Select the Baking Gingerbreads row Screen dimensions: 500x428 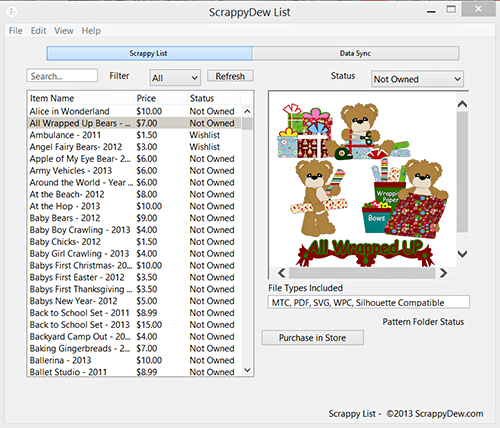click(x=134, y=349)
